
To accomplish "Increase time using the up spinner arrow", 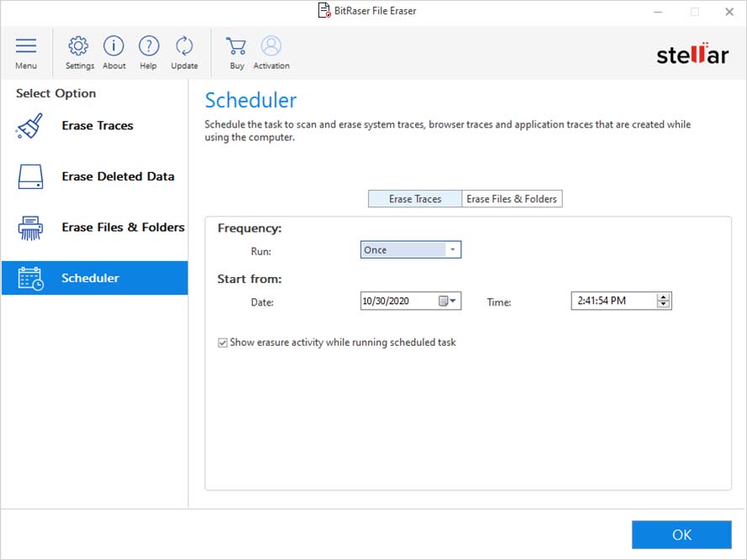I will click(x=664, y=296).
